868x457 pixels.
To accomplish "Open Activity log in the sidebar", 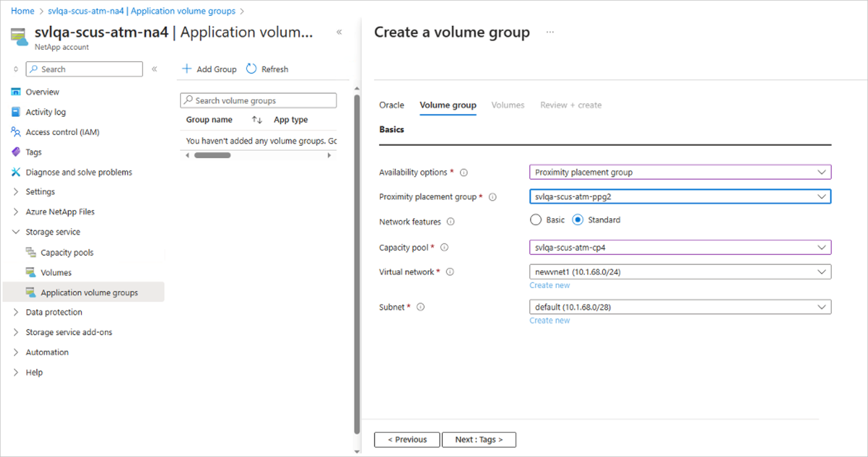I will 46,112.
